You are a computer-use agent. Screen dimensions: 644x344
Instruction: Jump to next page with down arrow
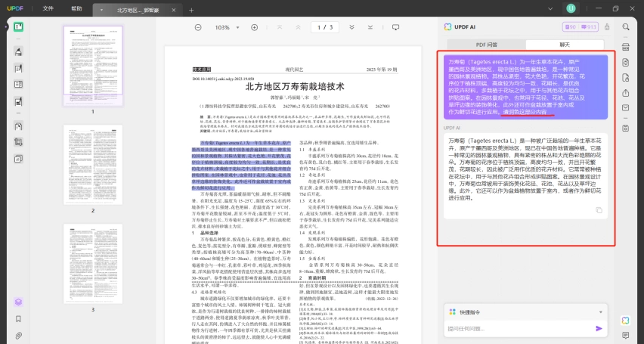pos(351,27)
